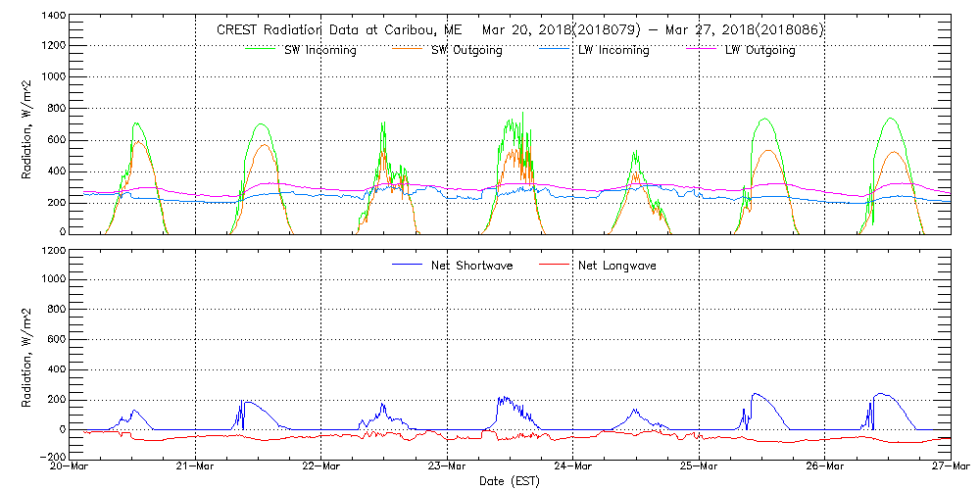Select the 20-Mar date tick label
980x490 pixels.
71,466
